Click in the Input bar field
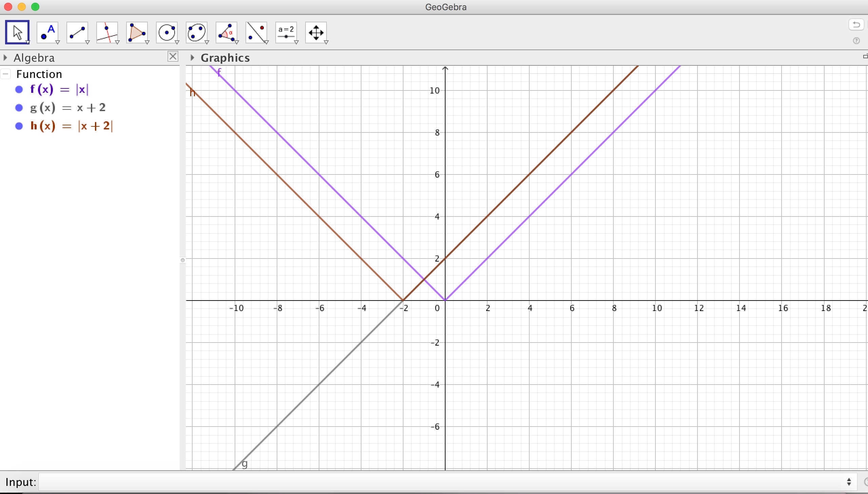Viewport: 868px width, 494px height. pos(441,482)
